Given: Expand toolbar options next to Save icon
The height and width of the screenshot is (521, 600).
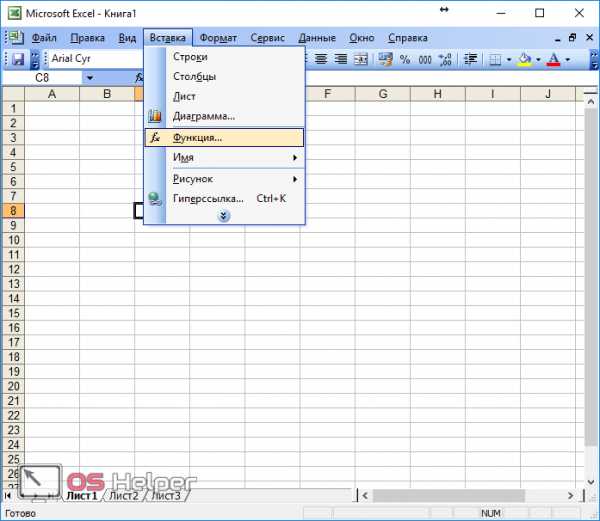Looking at the screenshot, I should point(34,60).
